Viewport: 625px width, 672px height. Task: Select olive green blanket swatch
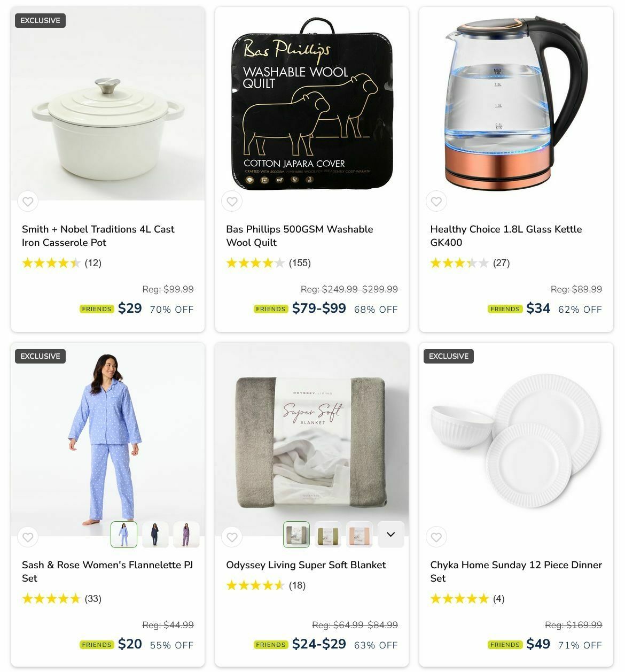pyautogui.click(x=328, y=535)
